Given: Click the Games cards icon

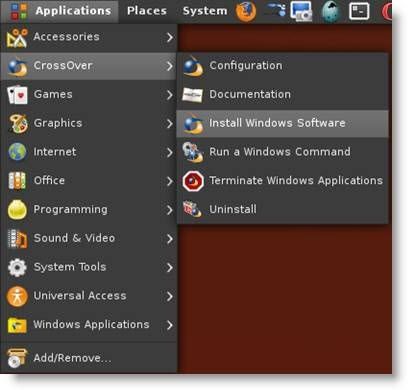Looking at the screenshot, I should (17, 95).
